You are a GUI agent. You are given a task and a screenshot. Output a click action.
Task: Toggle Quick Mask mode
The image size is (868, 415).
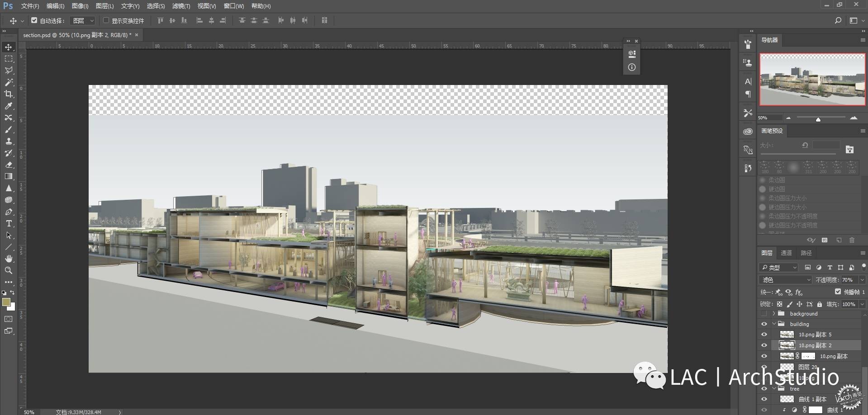9,319
